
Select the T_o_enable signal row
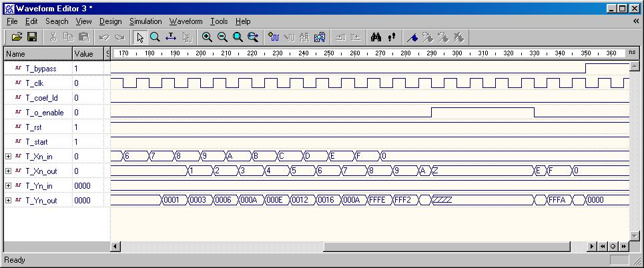point(44,113)
